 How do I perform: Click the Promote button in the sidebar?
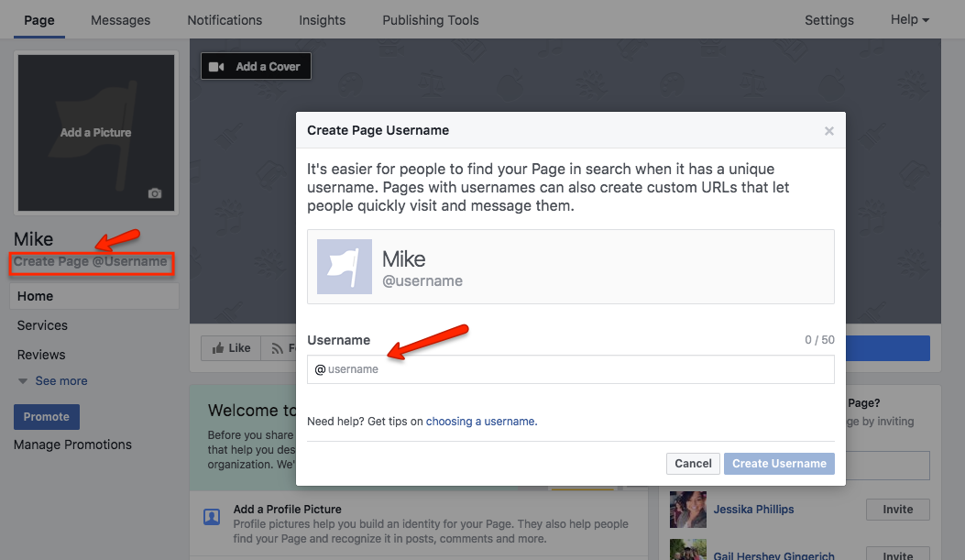[x=46, y=416]
